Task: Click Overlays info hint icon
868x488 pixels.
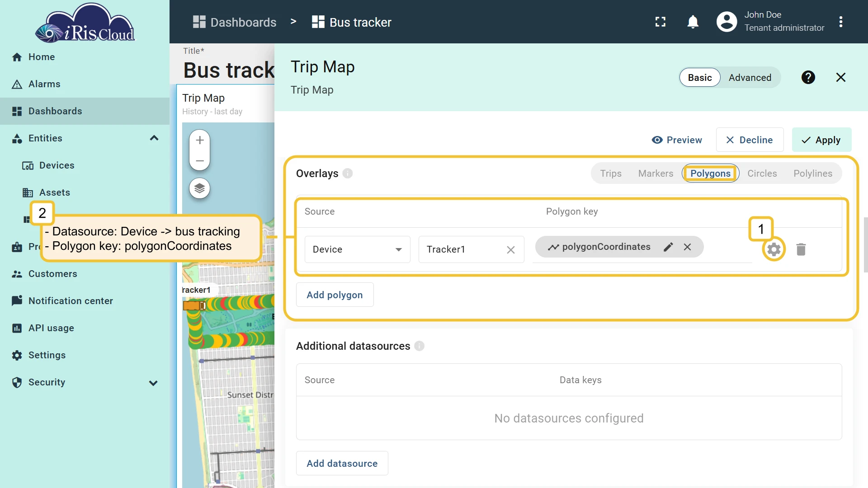Action: pos(347,174)
